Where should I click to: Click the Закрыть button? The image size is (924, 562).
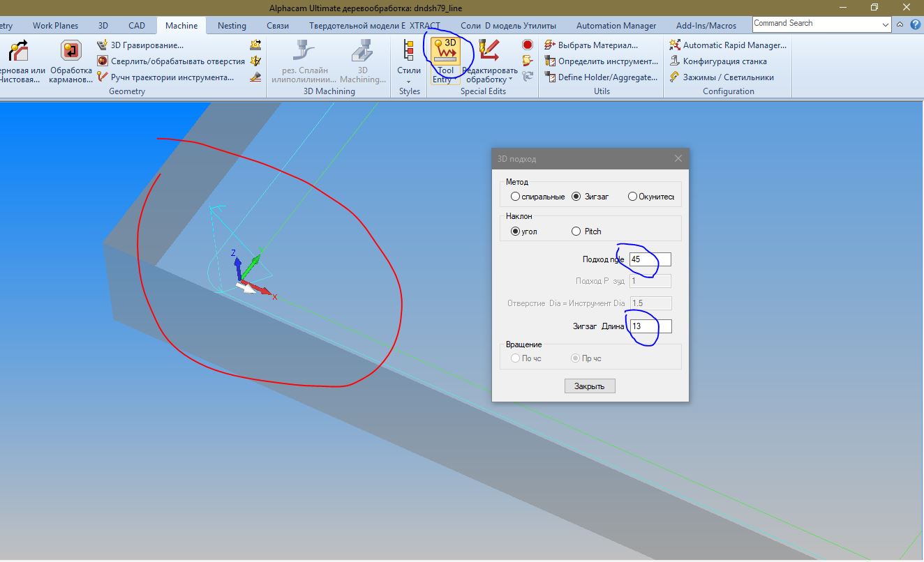590,386
